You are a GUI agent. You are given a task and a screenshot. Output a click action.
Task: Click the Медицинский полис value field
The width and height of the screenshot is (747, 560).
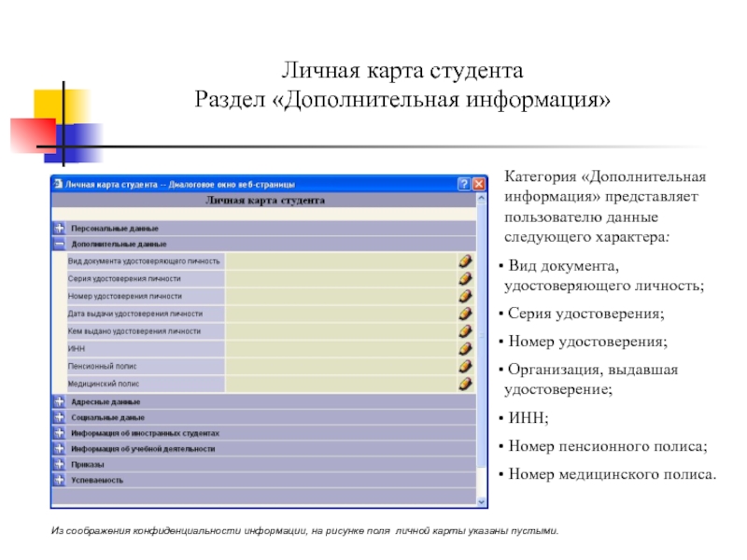point(341,384)
